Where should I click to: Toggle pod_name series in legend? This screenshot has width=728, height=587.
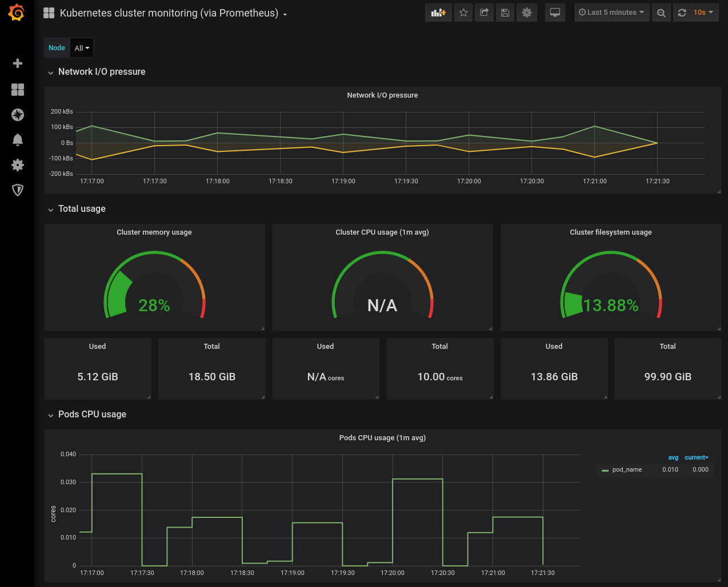click(x=626, y=470)
